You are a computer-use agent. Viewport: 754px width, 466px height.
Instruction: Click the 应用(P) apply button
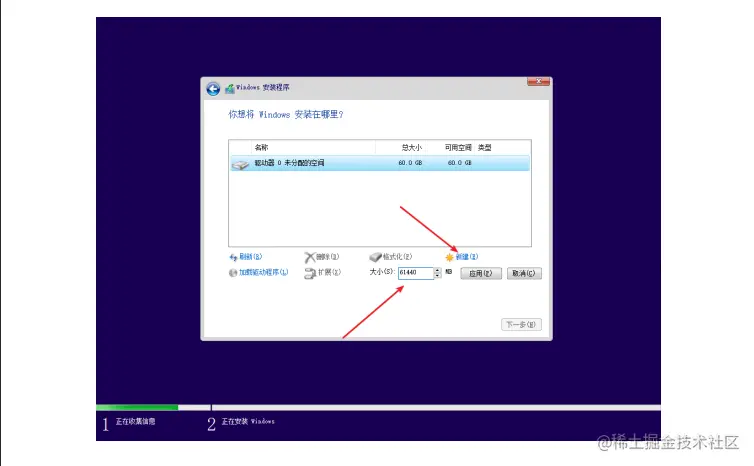point(481,273)
